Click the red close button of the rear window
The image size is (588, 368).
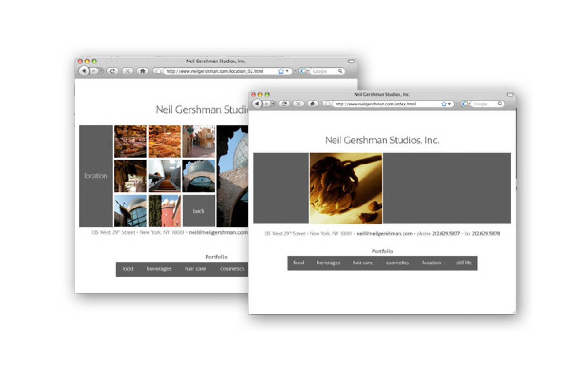(x=80, y=61)
